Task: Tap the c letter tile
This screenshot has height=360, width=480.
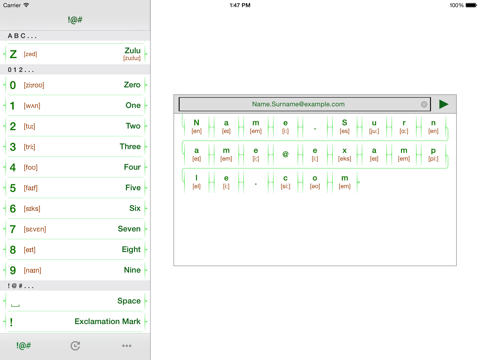Action: [x=285, y=182]
